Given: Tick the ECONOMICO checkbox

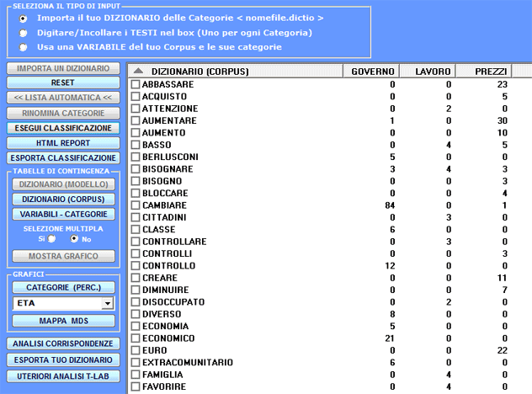Looking at the screenshot, I should tap(136, 338).
